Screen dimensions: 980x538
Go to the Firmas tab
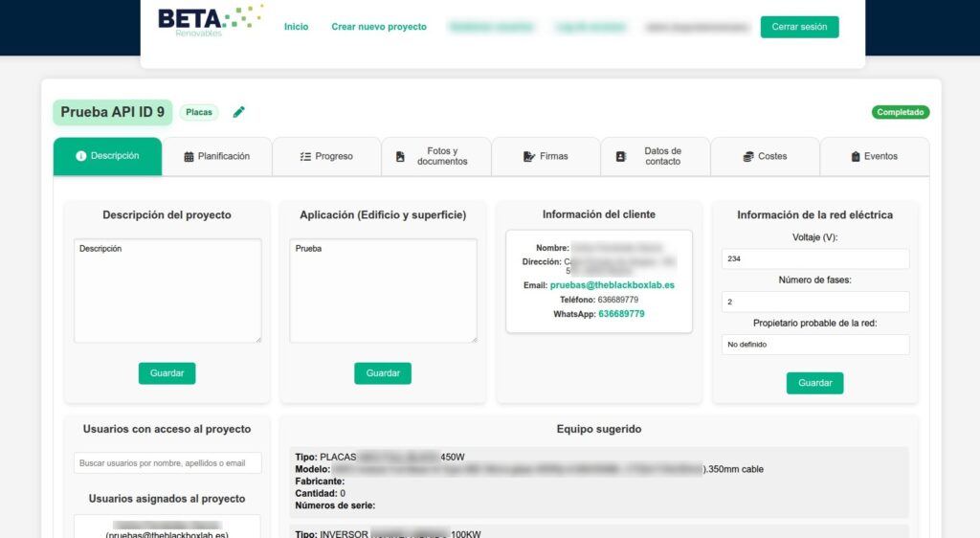tap(546, 156)
